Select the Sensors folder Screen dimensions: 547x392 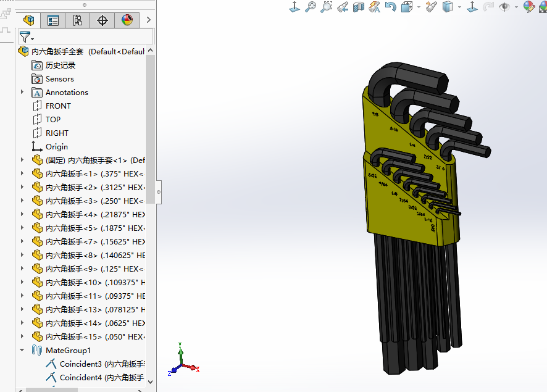(60, 79)
